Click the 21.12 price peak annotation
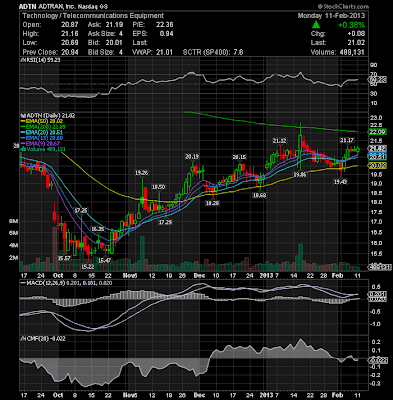Viewport: 393px width, 400px height. 279,141
